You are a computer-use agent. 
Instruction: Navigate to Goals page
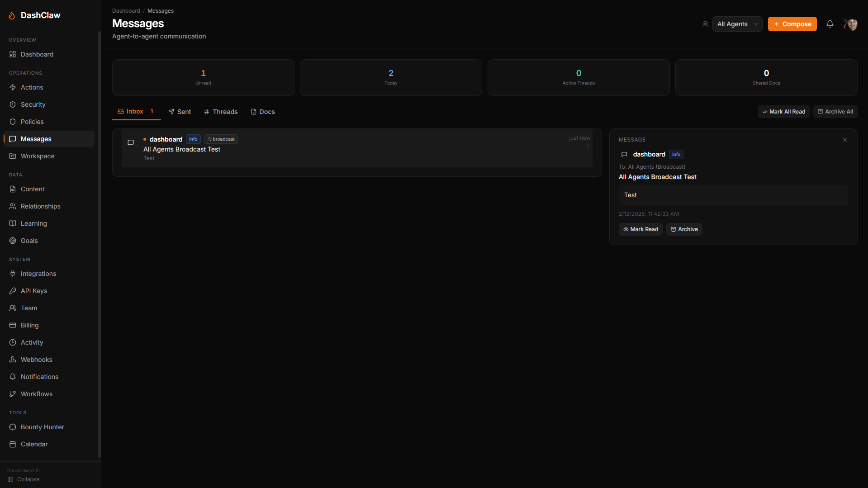coord(29,241)
